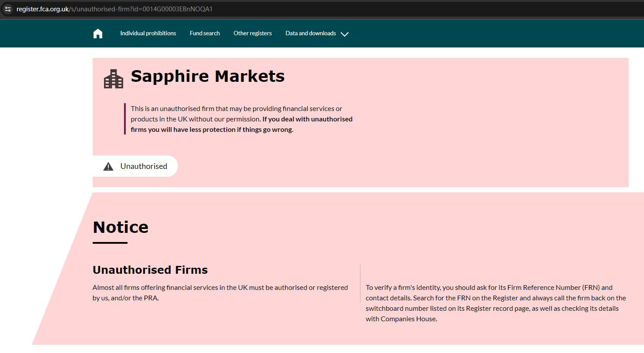The height and width of the screenshot is (353, 644).
Task: Click the "Companies House" text
Action: click(408, 319)
